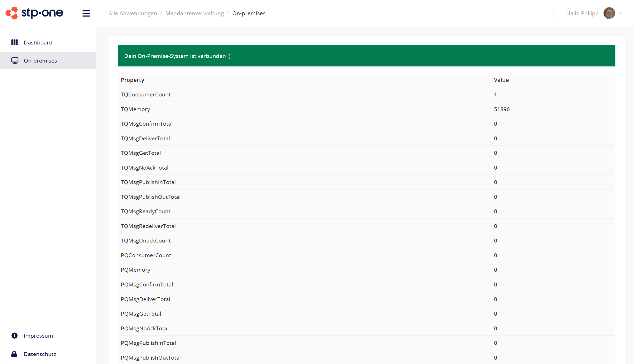Go to Alle Anwendungen breadcrumb

tap(133, 13)
